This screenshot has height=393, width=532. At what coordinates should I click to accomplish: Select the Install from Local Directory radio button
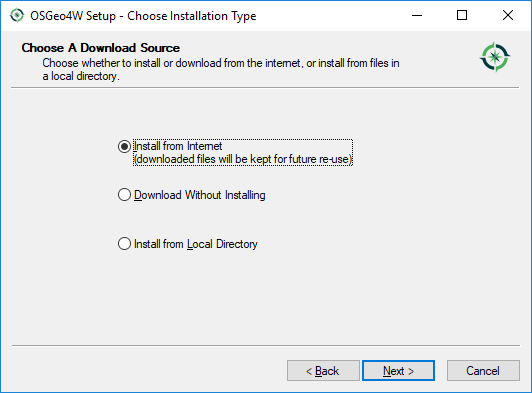124,244
